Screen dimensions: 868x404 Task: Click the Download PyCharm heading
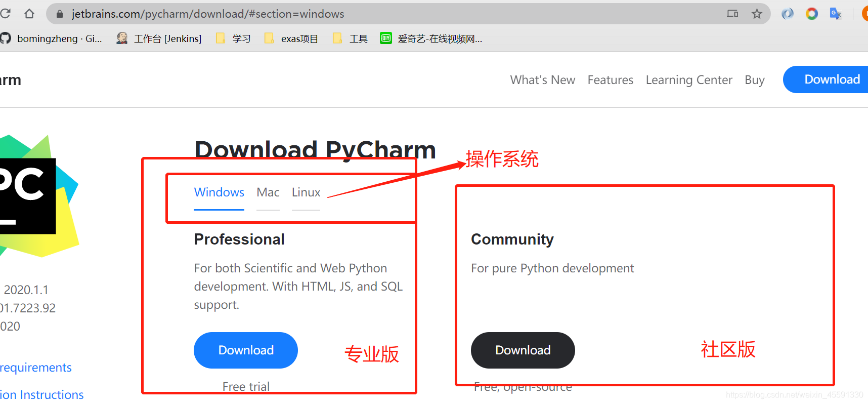315,149
